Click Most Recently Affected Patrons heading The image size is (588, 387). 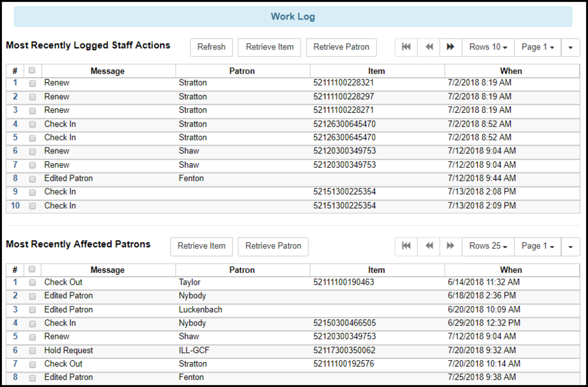click(x=78, y=244)
